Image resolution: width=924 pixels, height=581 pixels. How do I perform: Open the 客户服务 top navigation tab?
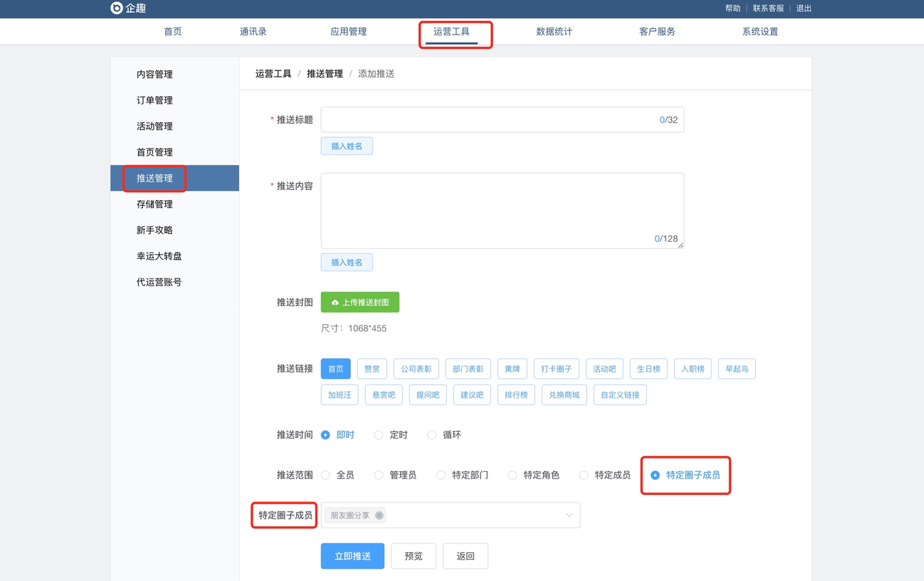(x=658, y=32)
